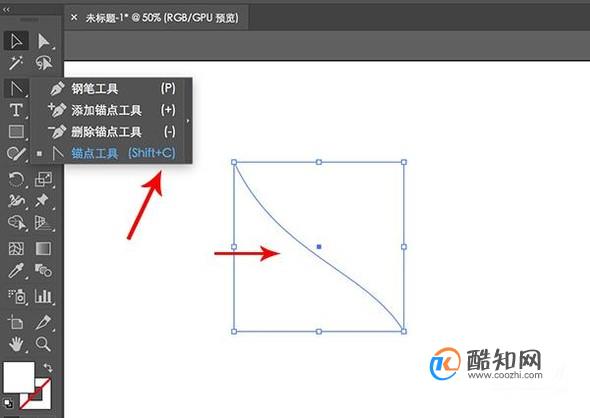Choose 钢笔工具 (P) from flyout

coord(112,89)
